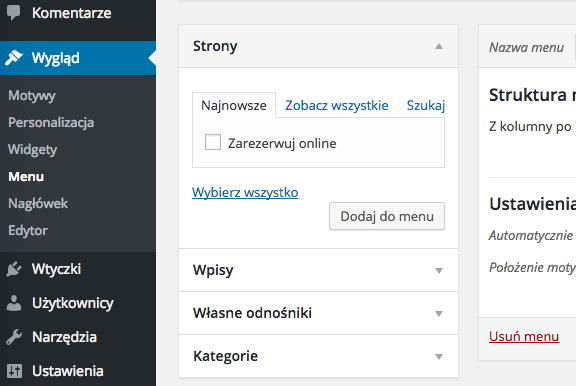Go to Motywy submenu item

click(x=32, y=95)
